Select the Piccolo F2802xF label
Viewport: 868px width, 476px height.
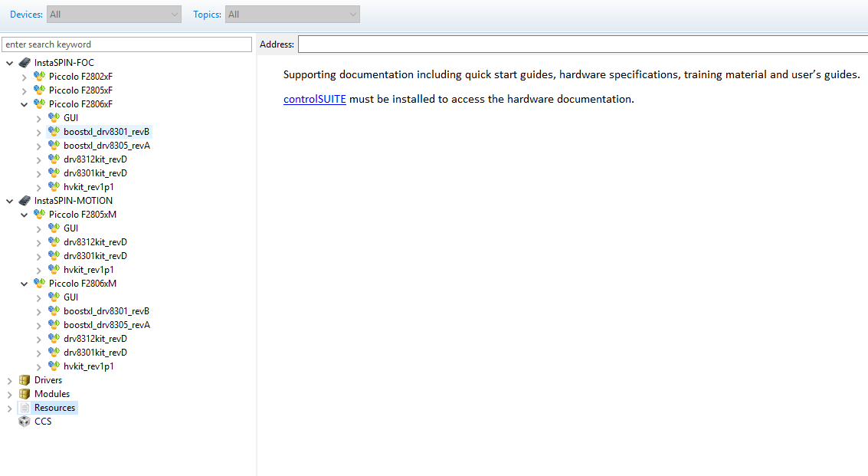click(x=80, y=76)
